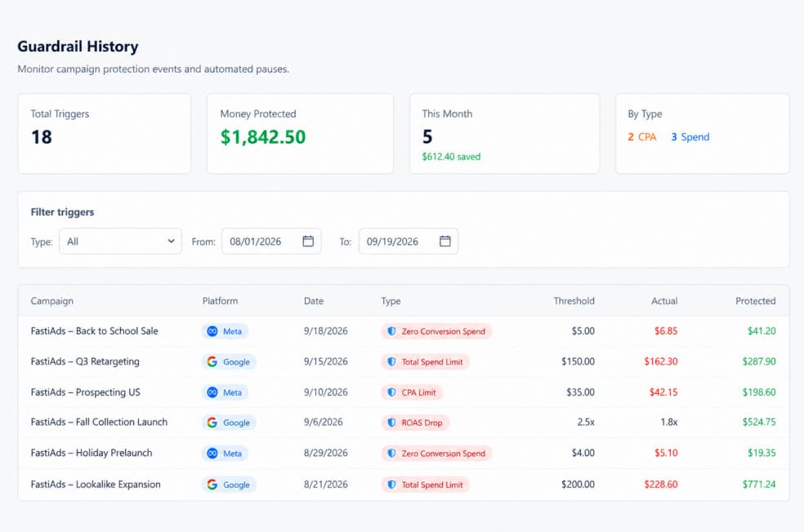The width and height of the screenshot is (804, 532).
Task: Click the Meta icon in Holiday Prelaunch row
Action: coord(212,454)
